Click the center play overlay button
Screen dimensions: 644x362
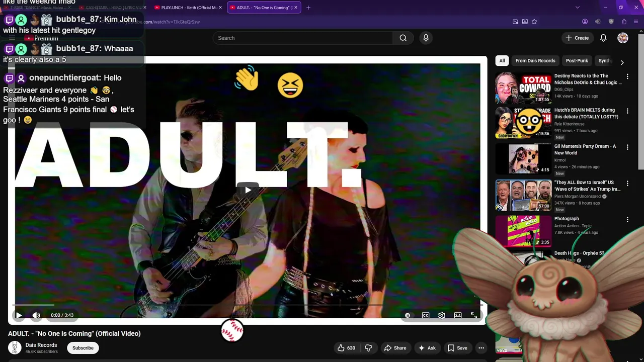pos(248,190)
